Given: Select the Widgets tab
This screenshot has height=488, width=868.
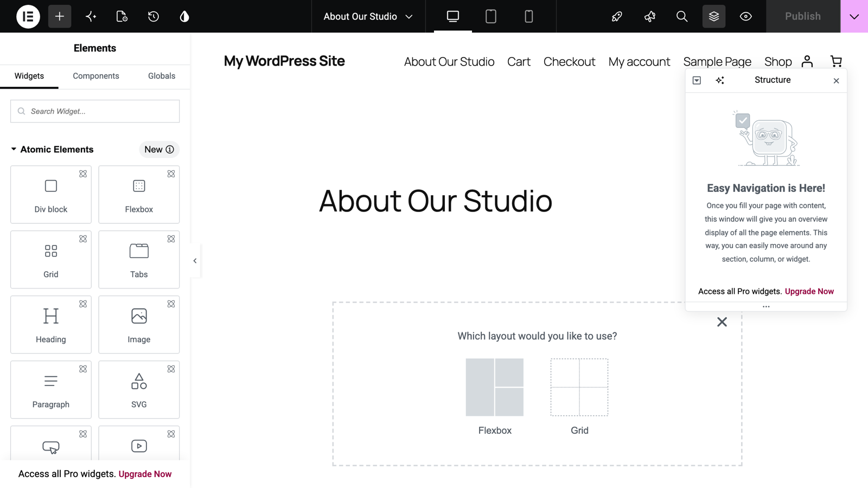Looking at the screenshot, I should 29,76.
